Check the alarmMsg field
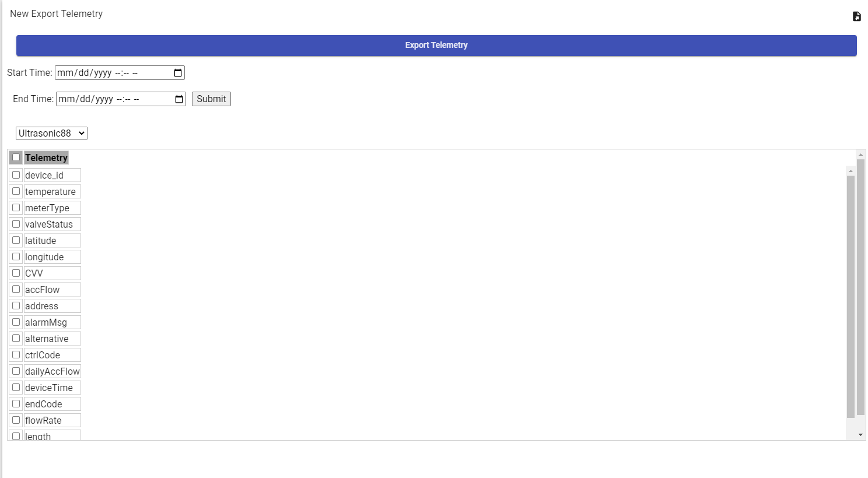The height and width of the screenshot is (478, 868). tap(16, 322)
